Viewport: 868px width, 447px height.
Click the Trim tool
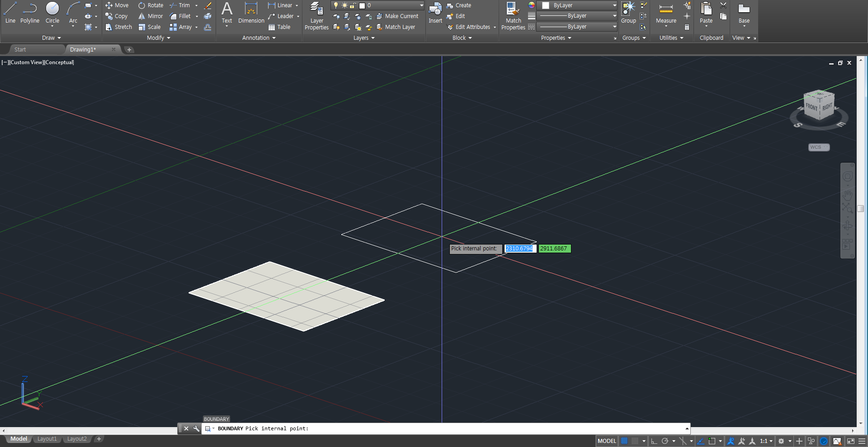pyautogui.click(x=180, y=5)
